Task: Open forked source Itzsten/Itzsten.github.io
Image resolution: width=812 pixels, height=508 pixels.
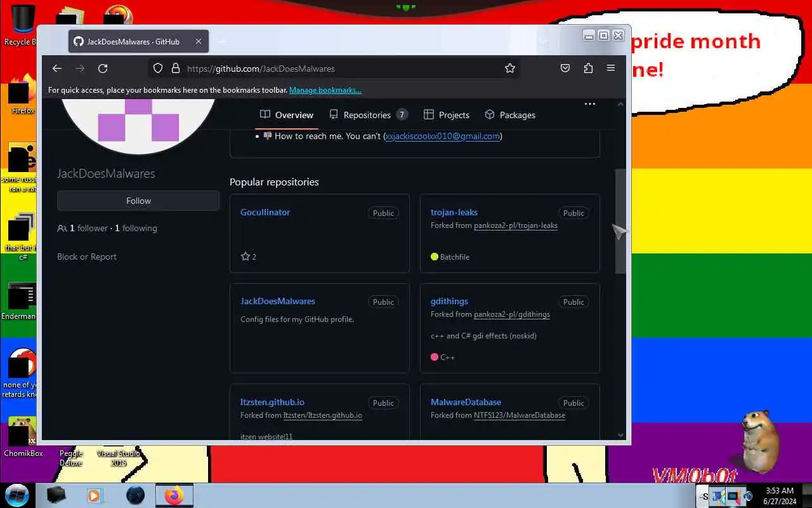Action: click(x=323, y=415)
